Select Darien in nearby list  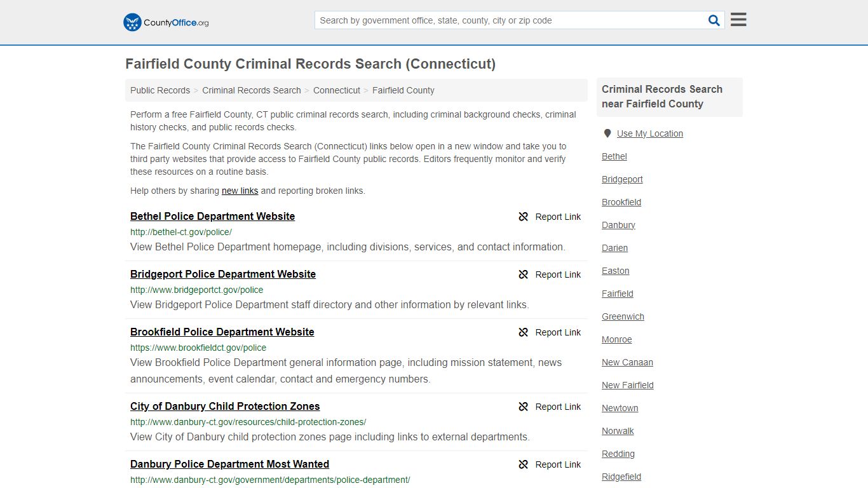(x=614, y=248)
